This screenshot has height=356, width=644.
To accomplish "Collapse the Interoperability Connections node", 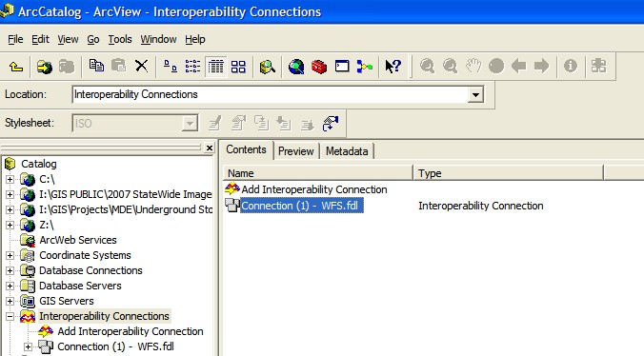I will click(10, 316).
